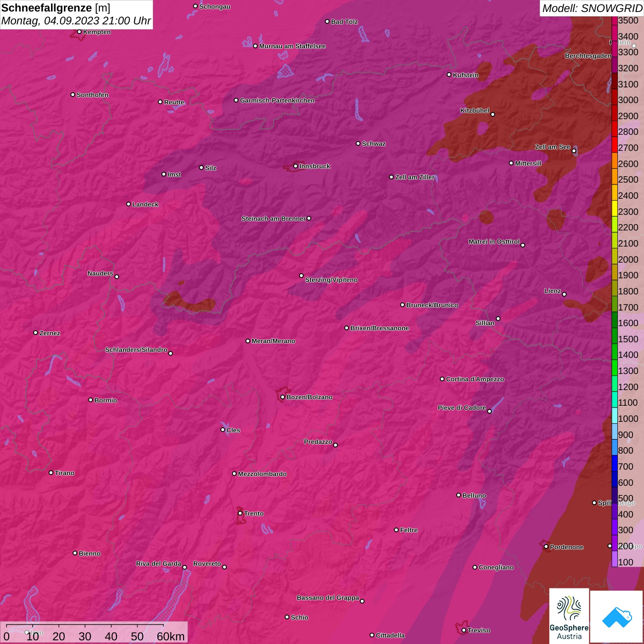Click the Innsbruck map marker dot
The width and height of the screenshot is (644, 644).
(x=296, y=166)
